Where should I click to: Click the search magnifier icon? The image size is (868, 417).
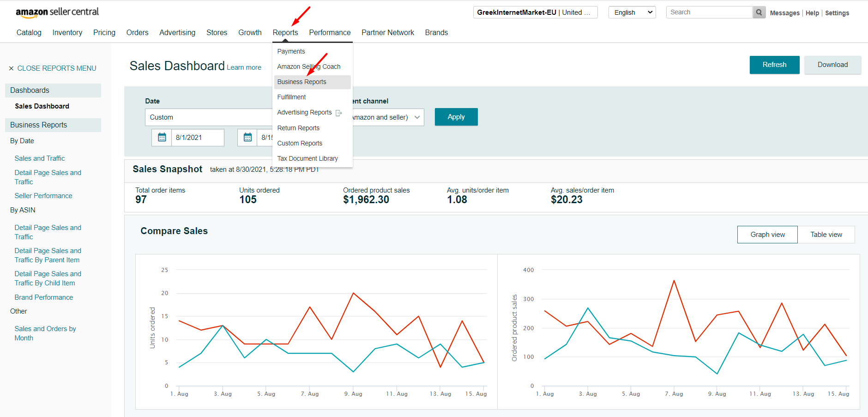point(759,12)
